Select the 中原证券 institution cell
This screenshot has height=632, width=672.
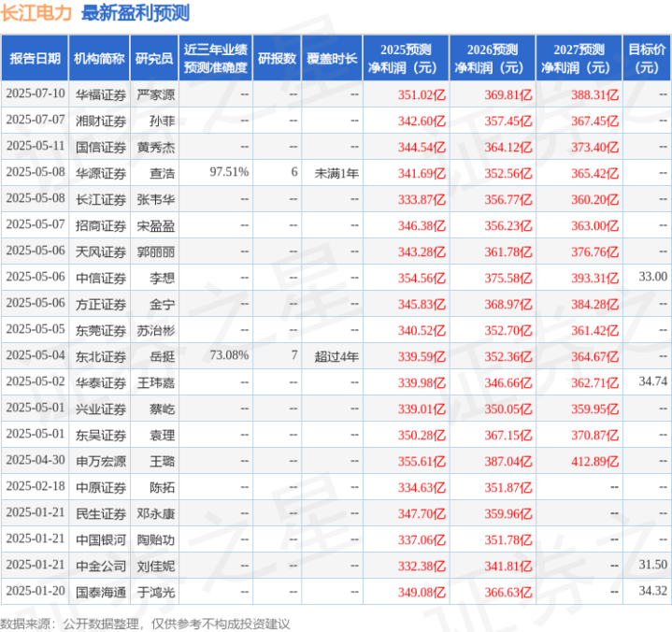[x=101, y=487]
